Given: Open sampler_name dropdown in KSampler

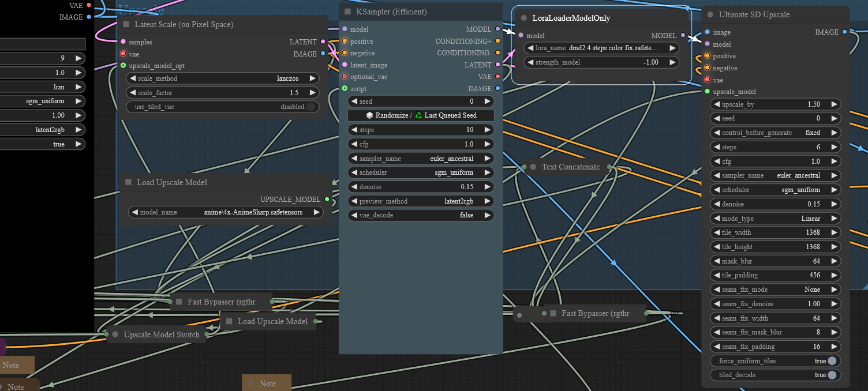Looking at the screenshot, I should (x=421, y=159).
